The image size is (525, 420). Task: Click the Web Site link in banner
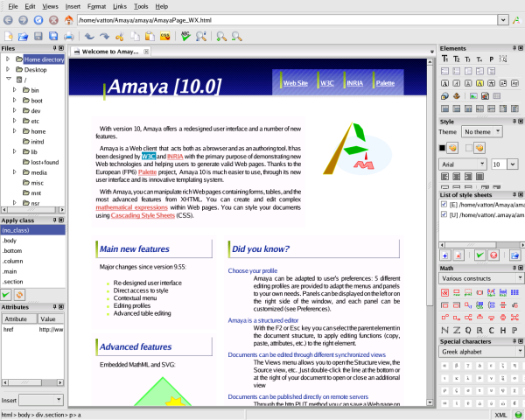tap(294, 82)
